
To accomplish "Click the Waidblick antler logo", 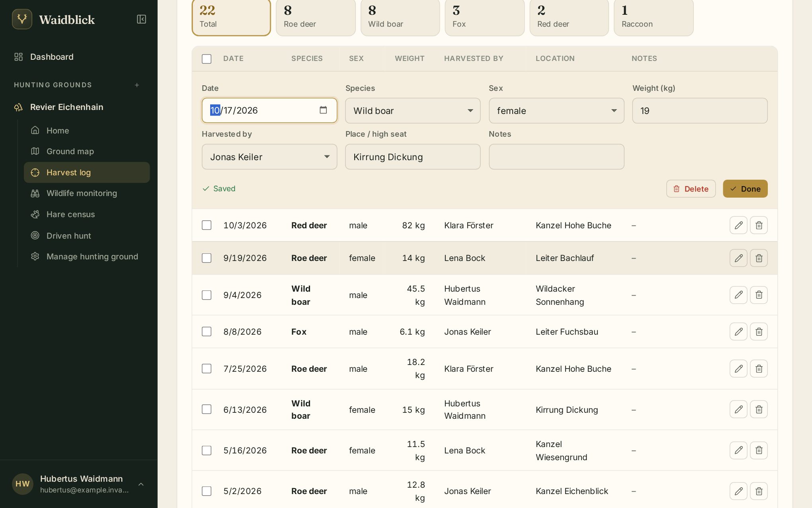I will point(22,19).
